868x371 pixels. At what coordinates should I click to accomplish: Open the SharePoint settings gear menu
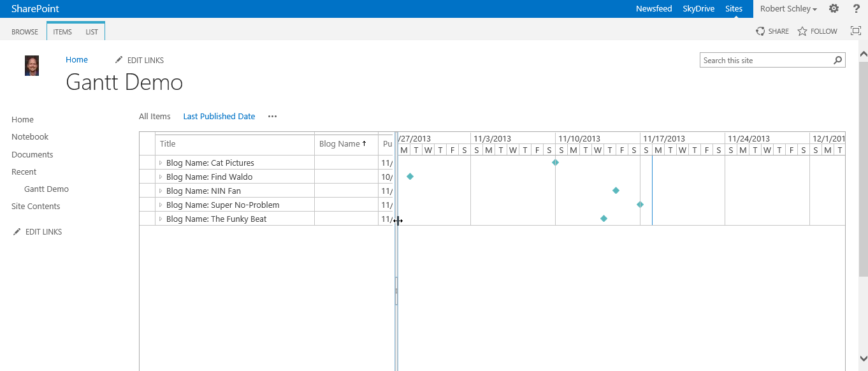click(834, 8)
